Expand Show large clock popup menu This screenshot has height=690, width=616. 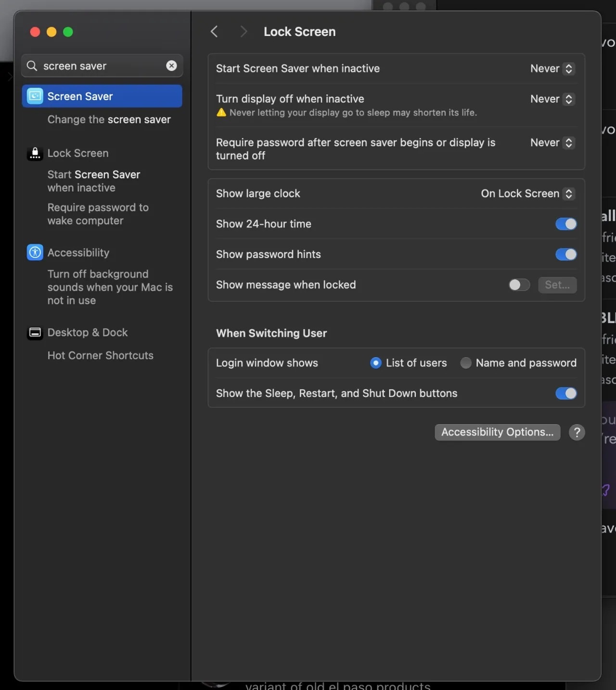pyautogui.click(x=528, y=194)
